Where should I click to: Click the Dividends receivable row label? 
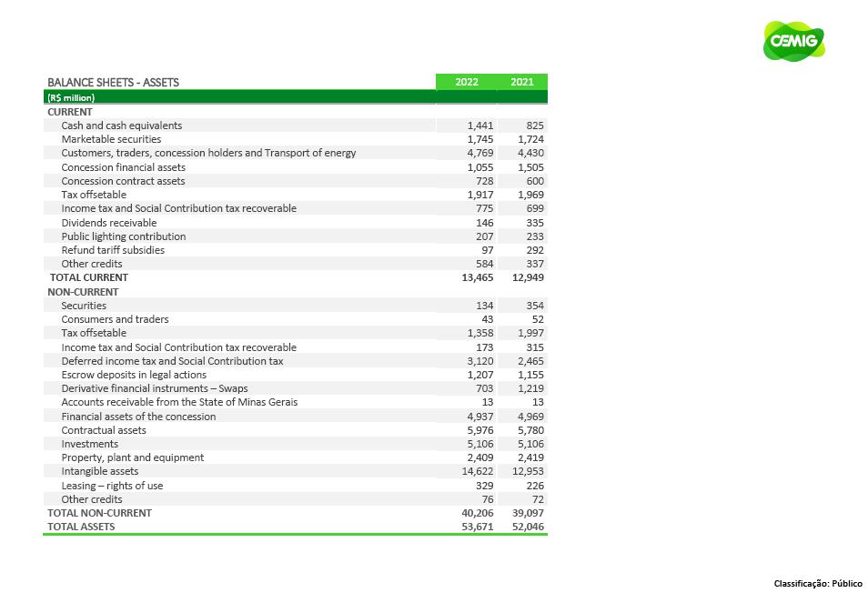click(x=108, y=223)
